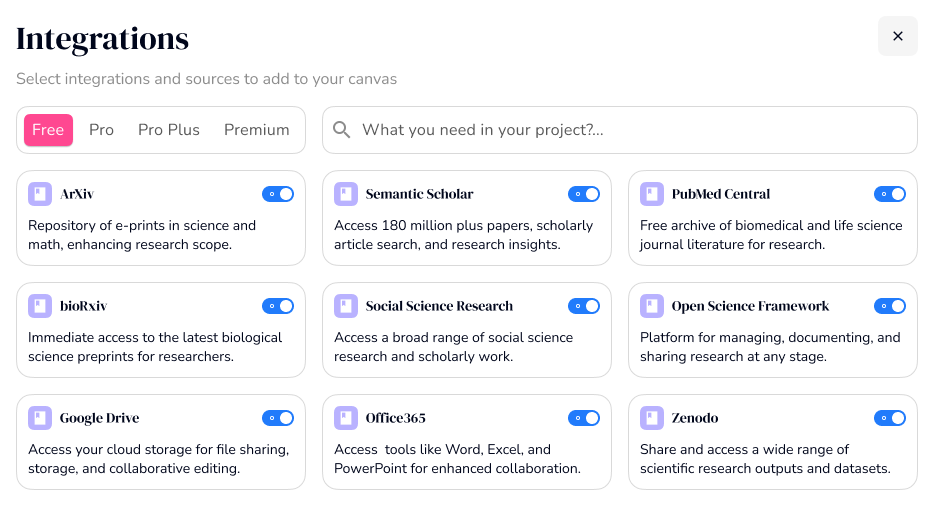Toggle the Google Drive switch
Image resolution: width=934 pixels, height=506 pixels.
278,418
